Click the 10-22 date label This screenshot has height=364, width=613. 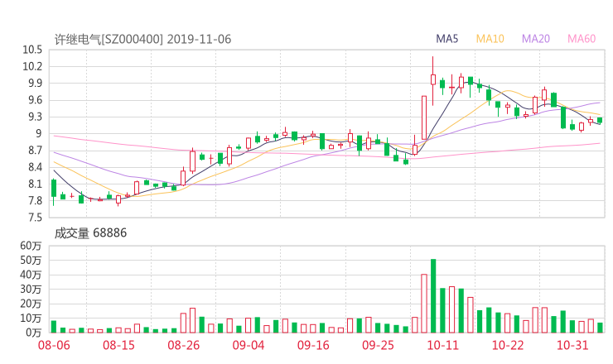click(x=508, y=345)
